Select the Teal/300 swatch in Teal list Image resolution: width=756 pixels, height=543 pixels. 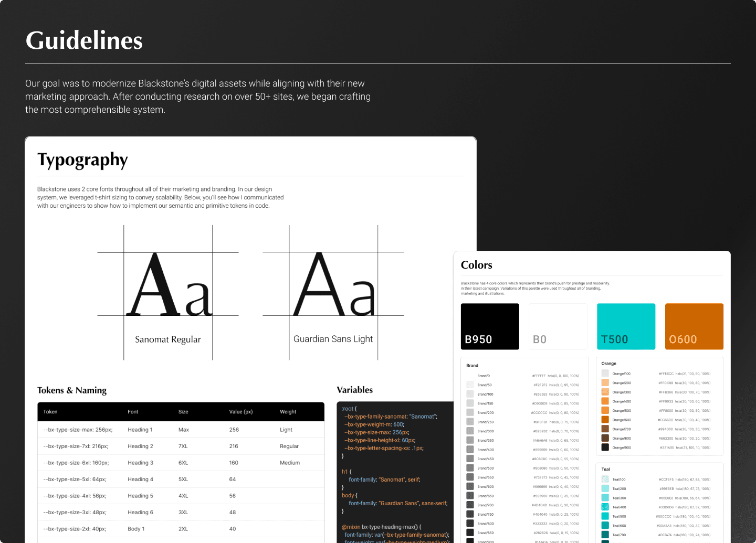[x=605, y=498]
